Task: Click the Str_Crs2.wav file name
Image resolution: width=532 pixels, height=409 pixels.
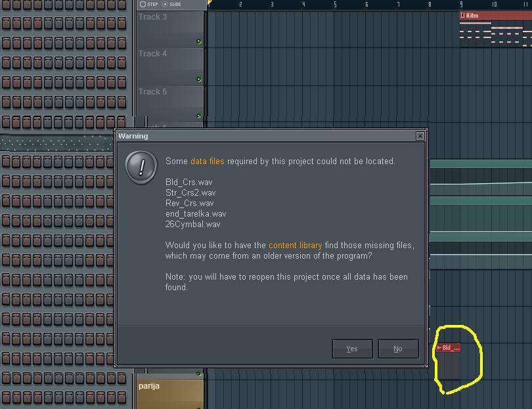Action: pyautogui.click(x=190, y=192)
